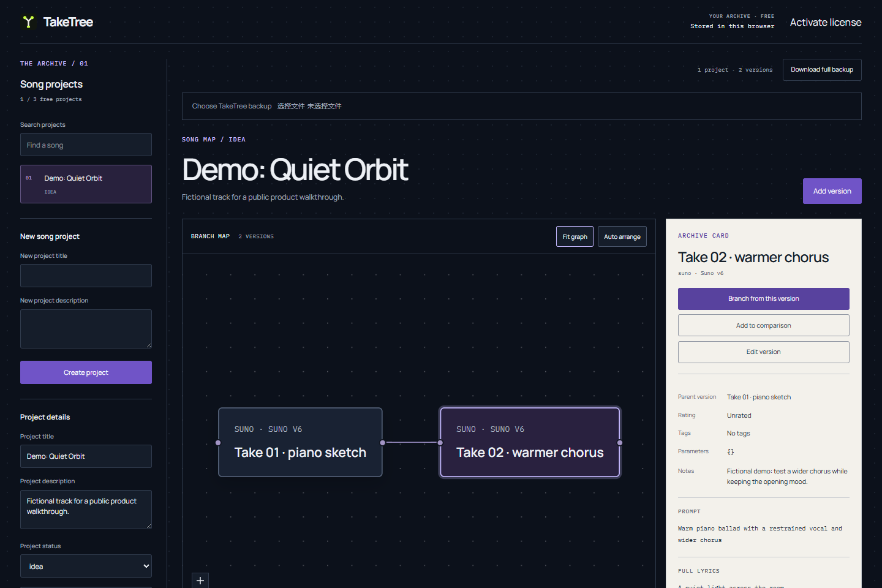The height and width of the screenshot is (588, 882).
Task: Click the 'SONG MAP / IDEA' breadcrumb
Action: click(x=214, y=140)
